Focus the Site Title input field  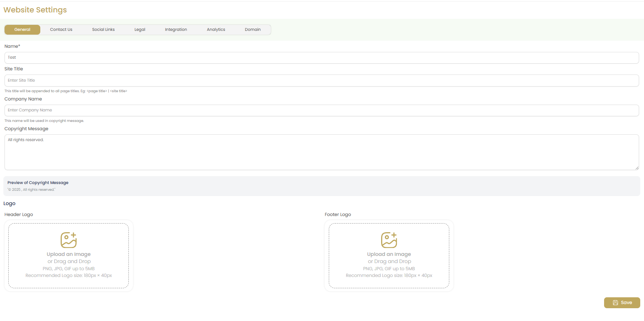pyautogui.click(x=322, y=81)
